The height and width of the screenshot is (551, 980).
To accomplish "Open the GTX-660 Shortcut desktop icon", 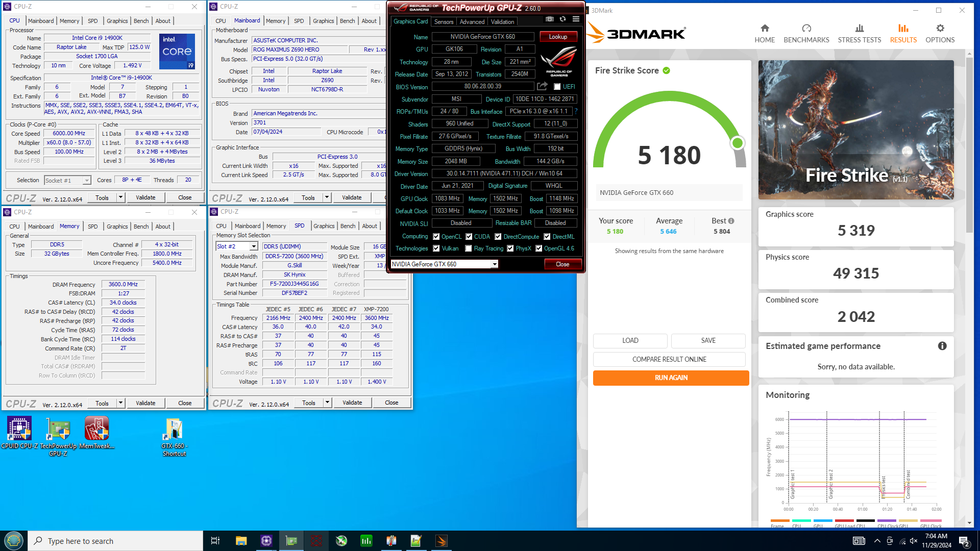I will [x=174, y=437].
